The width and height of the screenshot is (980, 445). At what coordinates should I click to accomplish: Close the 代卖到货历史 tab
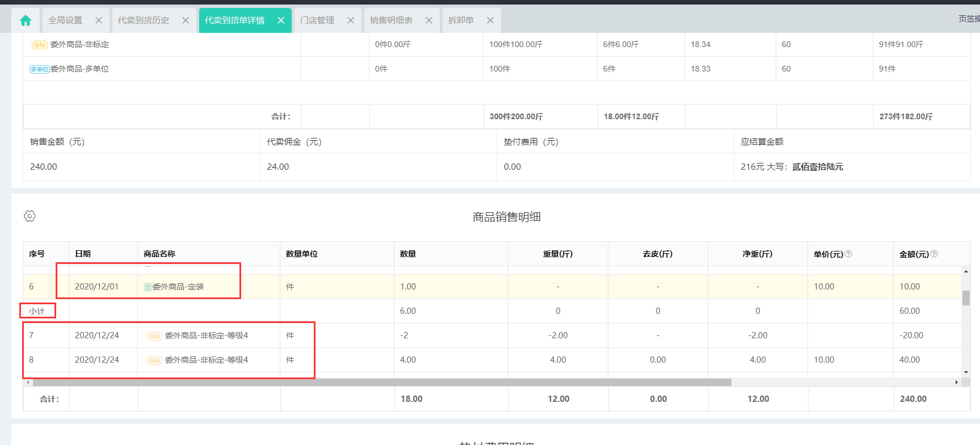[x=186, y=20]
